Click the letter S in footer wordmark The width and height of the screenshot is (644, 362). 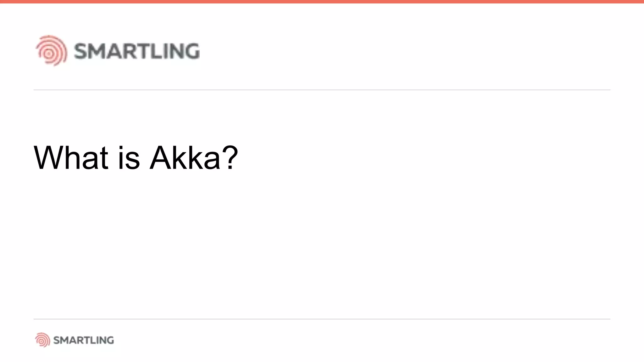57,340
